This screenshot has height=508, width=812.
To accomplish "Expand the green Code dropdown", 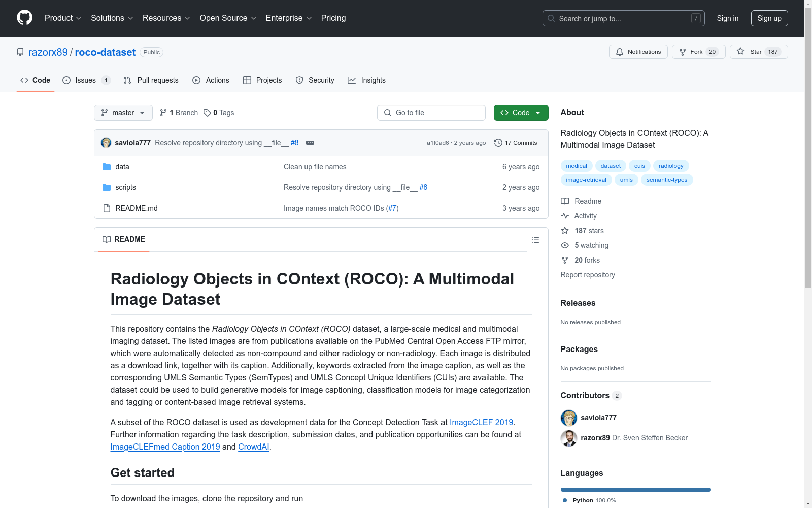I will 521,113.
